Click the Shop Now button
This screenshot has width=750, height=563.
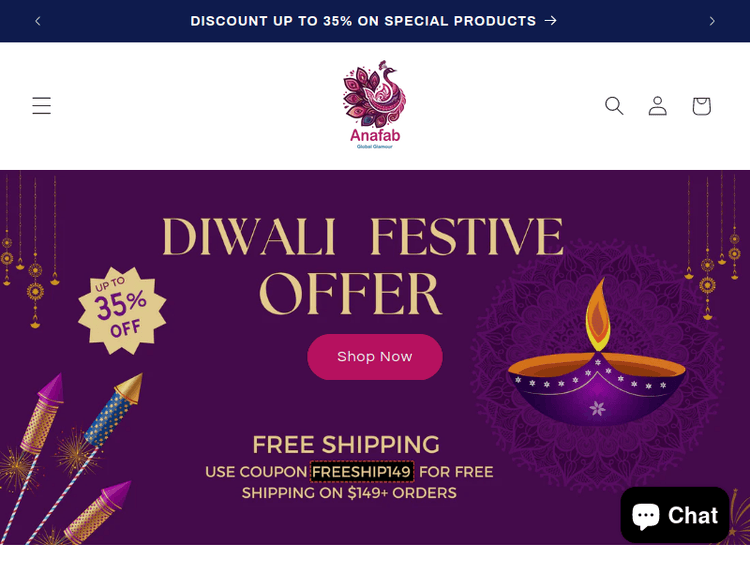(x=375, y=357)
